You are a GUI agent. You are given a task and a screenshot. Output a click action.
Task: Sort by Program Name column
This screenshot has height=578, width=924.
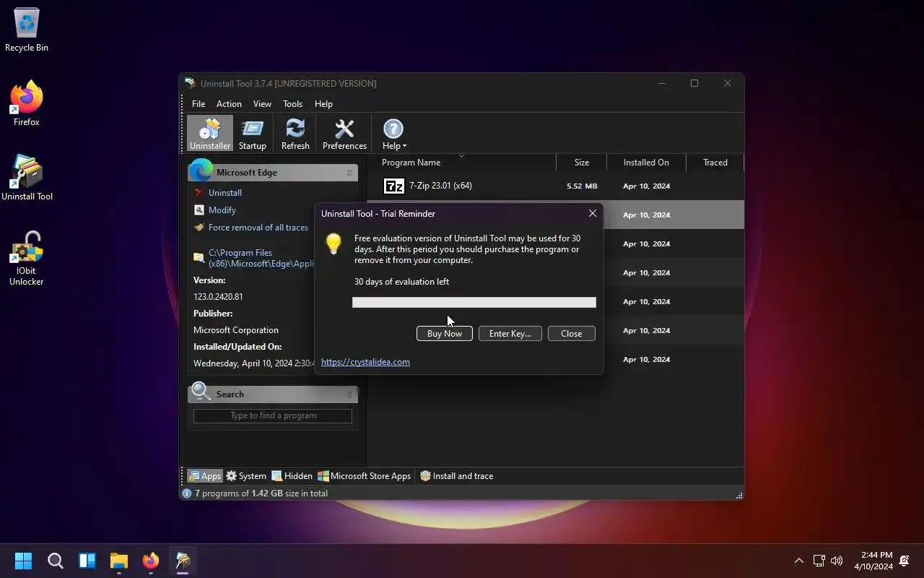pos(461,163)
